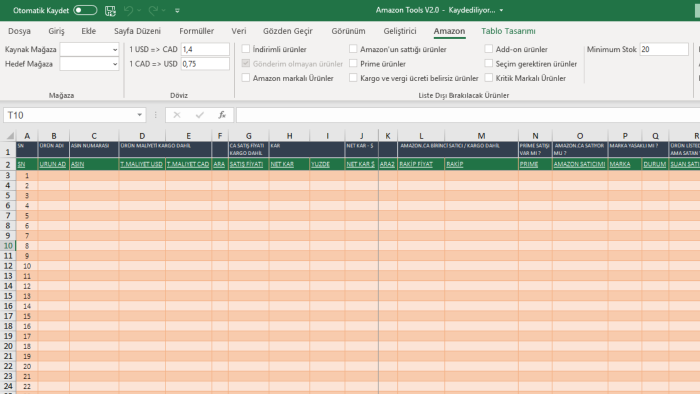This screenshot has width=700, height=394.
Task: Click the RAKİP FİYAT header link
Action: click(x=416, y=164)
